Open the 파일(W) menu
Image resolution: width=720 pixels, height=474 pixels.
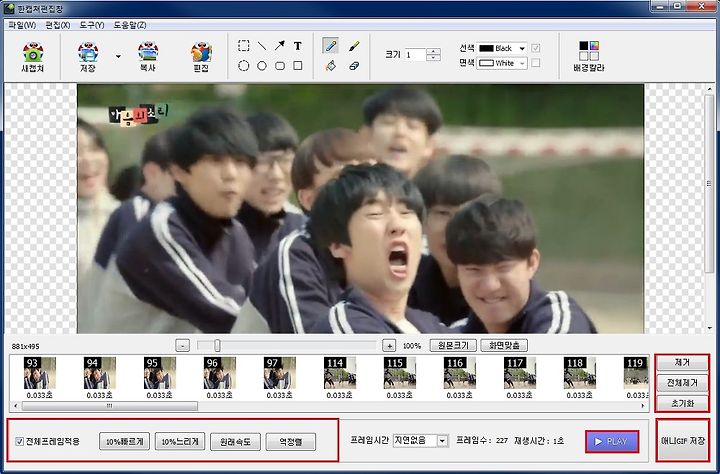[22, 25]
